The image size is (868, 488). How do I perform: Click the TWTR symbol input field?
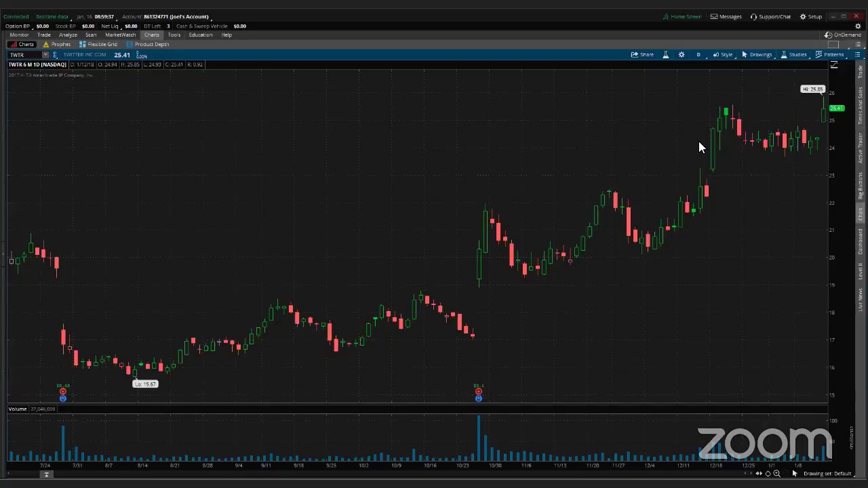[x=24, y=55]
